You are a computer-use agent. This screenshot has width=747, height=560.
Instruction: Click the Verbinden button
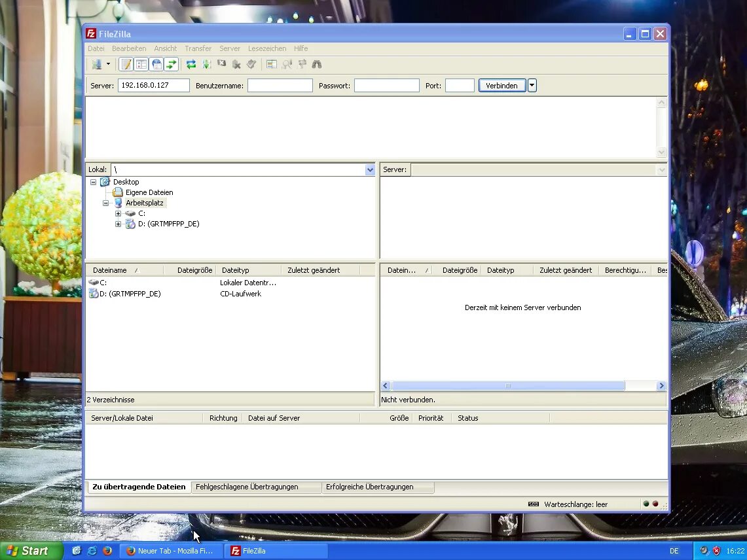click(502, 86)
